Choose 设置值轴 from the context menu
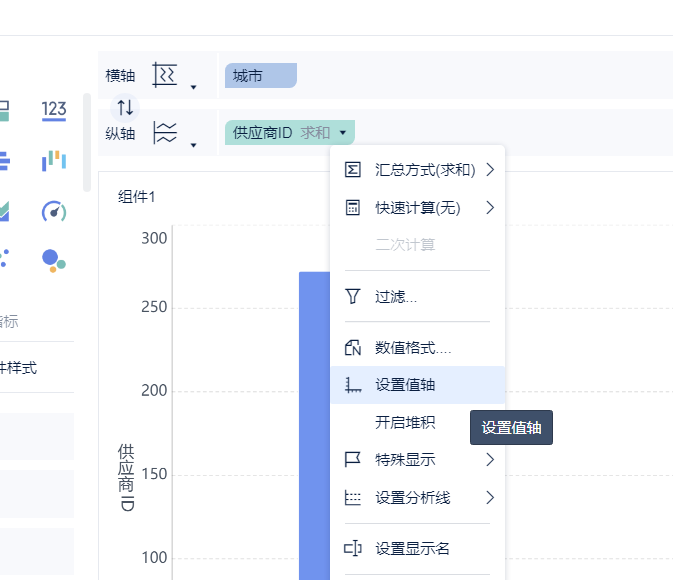 [x=405, y=385]
